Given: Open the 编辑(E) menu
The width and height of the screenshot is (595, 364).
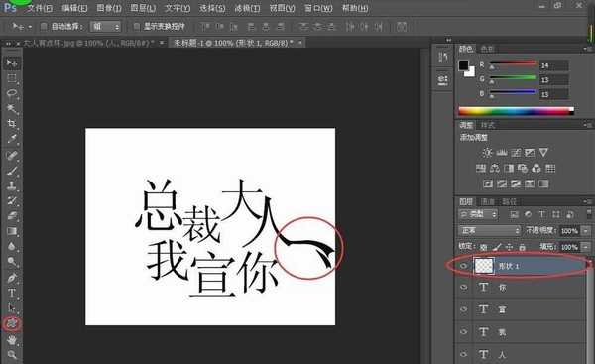Looking at the screenshot, I should [74, 8].
